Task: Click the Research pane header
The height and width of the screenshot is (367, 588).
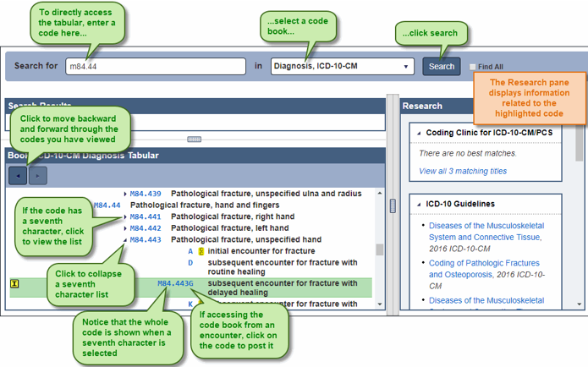Action: [x=437, y=106]
